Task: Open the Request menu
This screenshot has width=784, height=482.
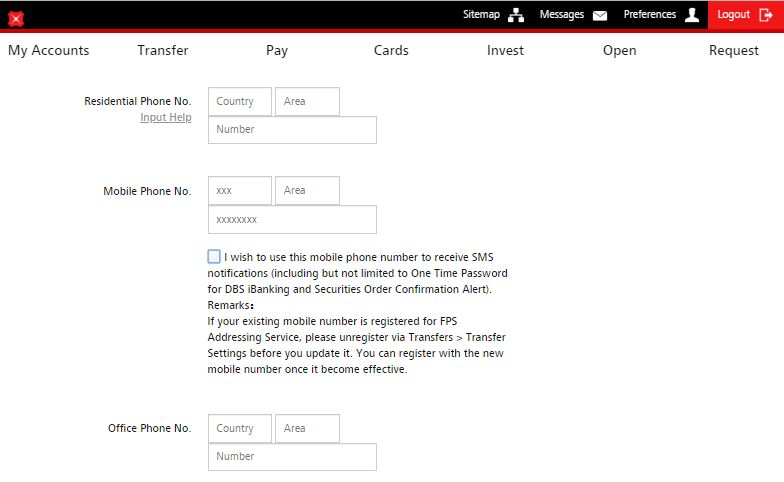Action: click(733, 50)
